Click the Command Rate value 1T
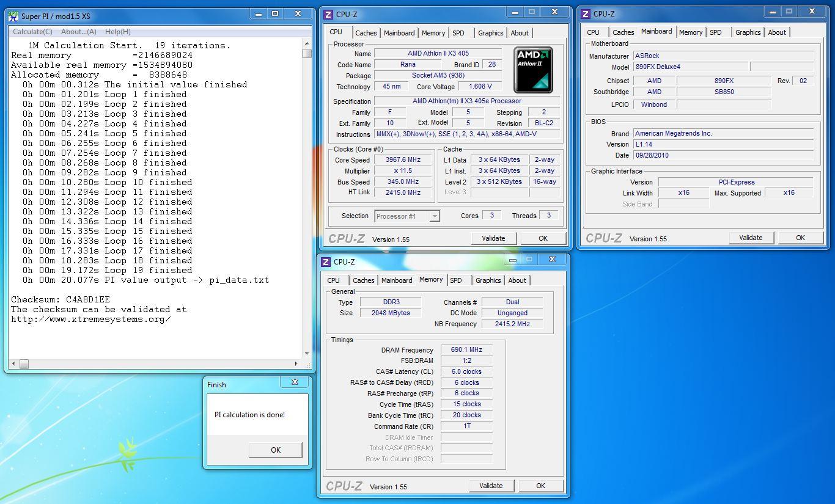This screenshot has height=504, width=835. pos(466,426)
